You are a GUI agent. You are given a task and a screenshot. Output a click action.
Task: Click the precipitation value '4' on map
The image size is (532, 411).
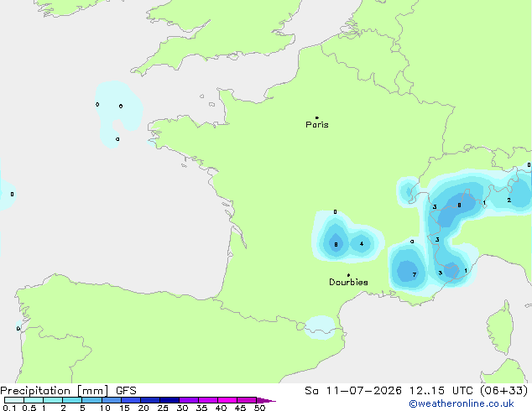click(362, 244)
